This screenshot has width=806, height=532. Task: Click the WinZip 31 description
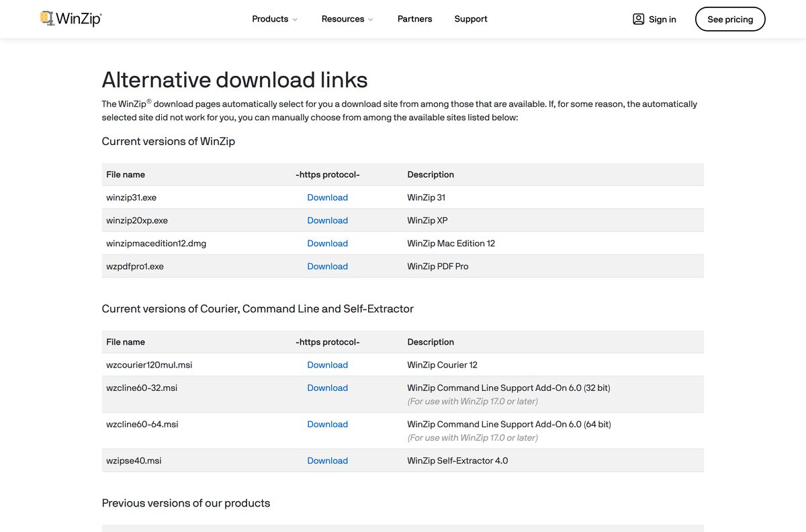pos(426,197)
